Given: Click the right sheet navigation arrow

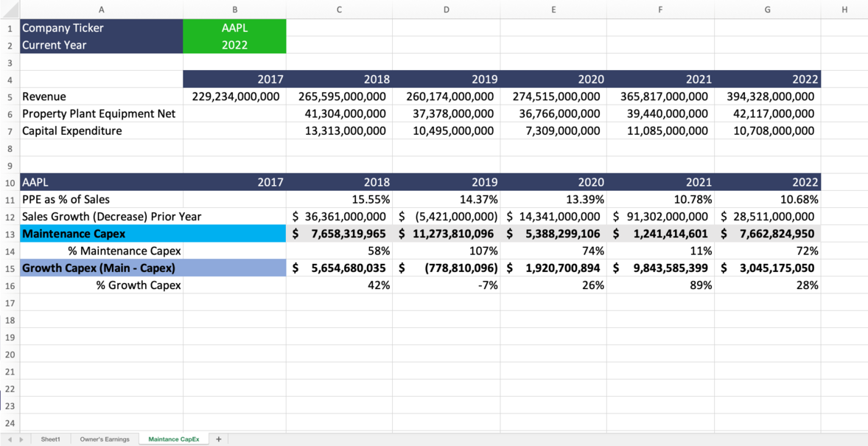Looking at the screenshot, I should (20, 439).
